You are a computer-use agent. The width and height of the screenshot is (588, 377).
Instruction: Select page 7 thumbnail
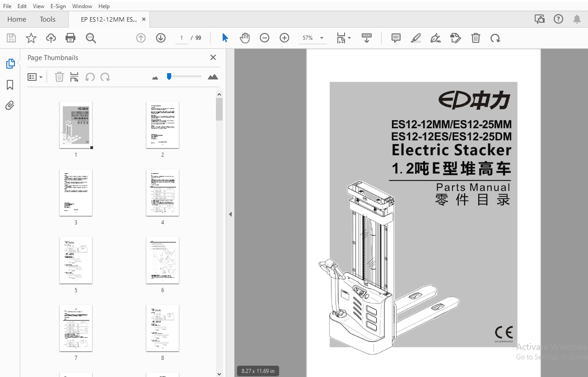click(x=76, y=328)
